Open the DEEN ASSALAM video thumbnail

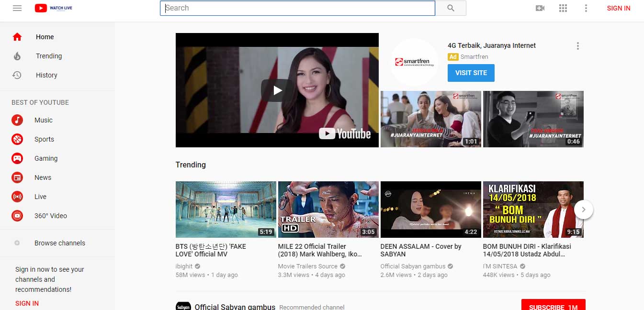click(431, 210)
